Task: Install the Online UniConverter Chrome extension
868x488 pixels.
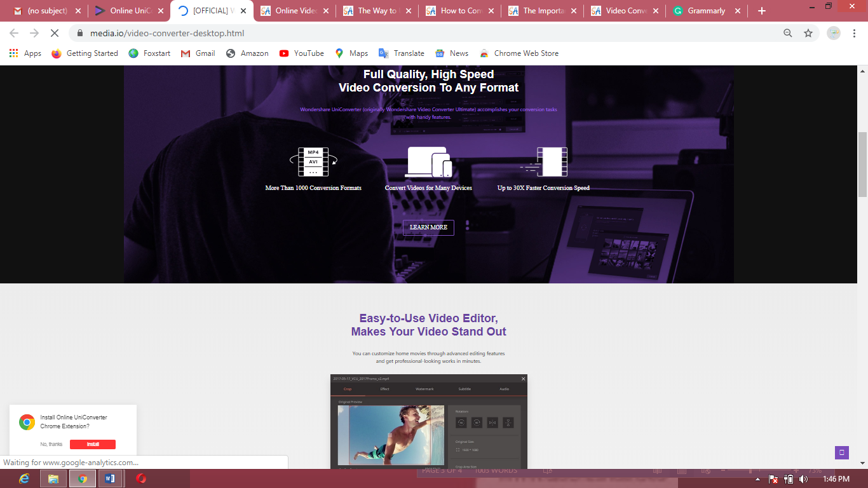Action: click(x=93, y=444)
